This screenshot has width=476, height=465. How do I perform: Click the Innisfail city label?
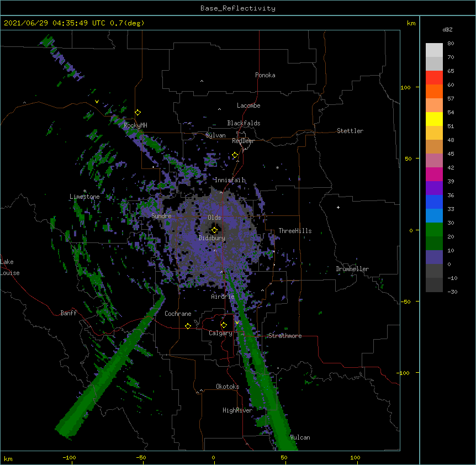click(x=229, y=180)
